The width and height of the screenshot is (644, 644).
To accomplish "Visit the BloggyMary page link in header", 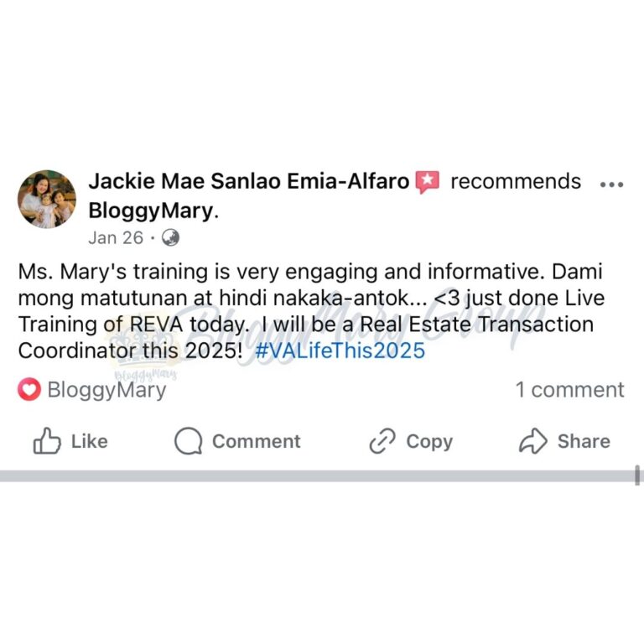I will point(152,211).
